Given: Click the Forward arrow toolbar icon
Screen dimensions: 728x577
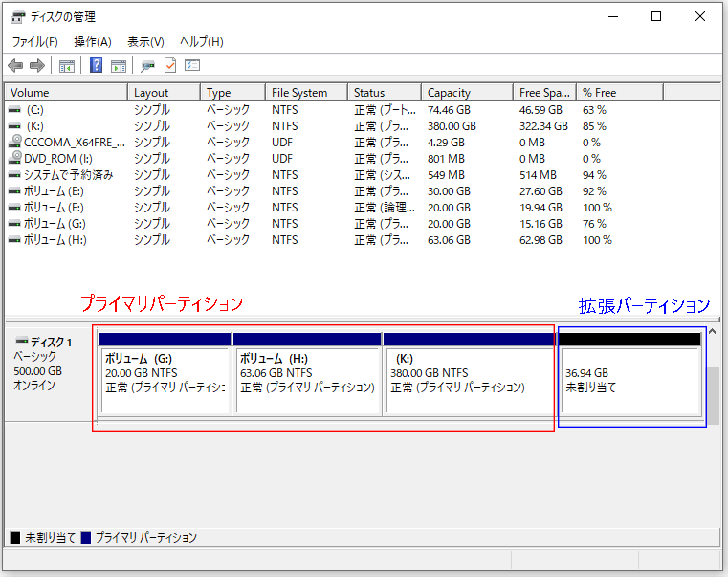Looking at the screenshot, I should 37,65.
